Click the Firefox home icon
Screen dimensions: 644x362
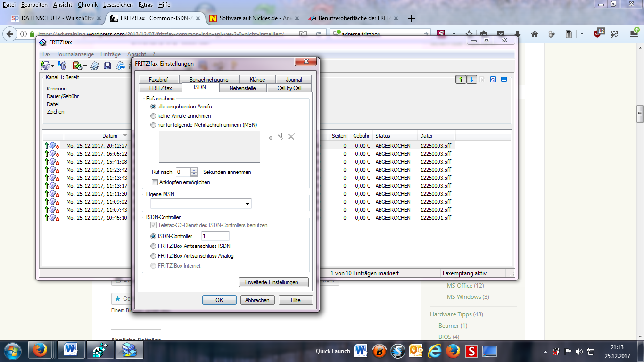(x=535, y=34)
